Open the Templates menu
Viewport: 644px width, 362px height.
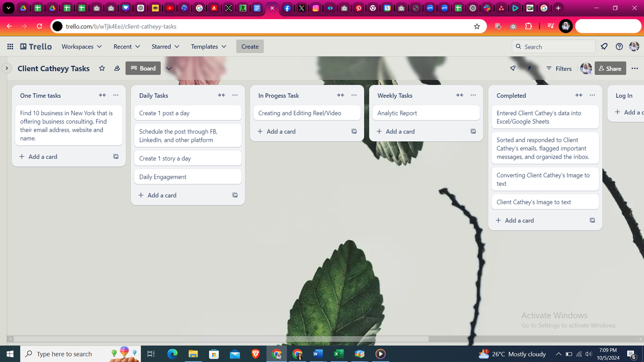click(208, 47)
